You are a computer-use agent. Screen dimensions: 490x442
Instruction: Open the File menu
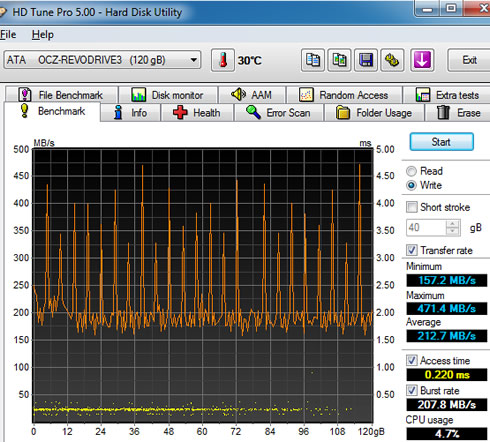point(8,35)
